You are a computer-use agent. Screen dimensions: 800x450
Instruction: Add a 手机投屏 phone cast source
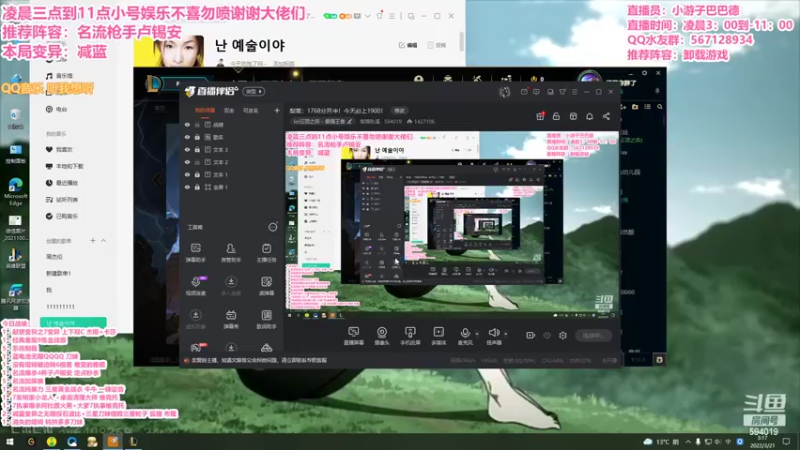[x=410, y=336]
